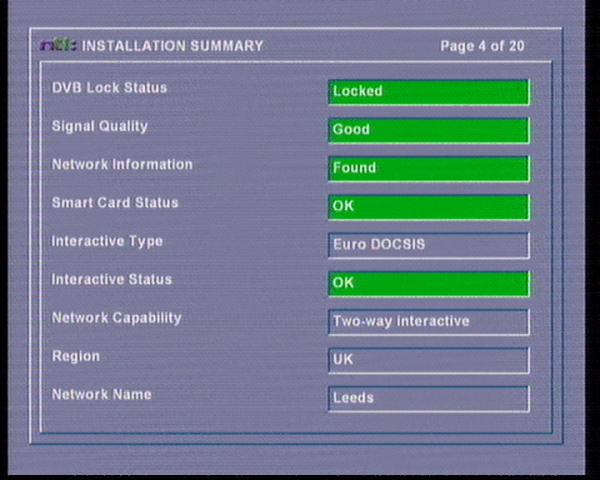Select the Interactive Status OK field
The height and width of the screenshot is (480, 600).
point(428,283)
